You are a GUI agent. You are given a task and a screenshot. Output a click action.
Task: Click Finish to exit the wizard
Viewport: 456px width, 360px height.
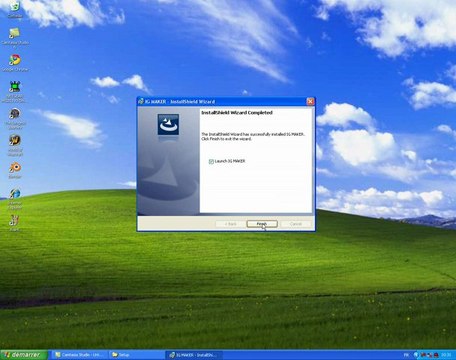tap(262, 224)
